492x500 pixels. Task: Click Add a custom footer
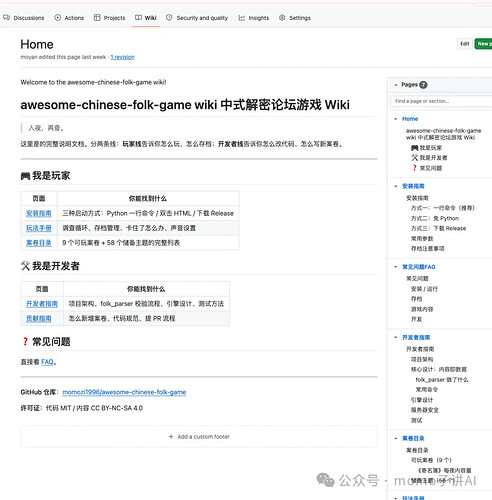[x=199, y=436]
